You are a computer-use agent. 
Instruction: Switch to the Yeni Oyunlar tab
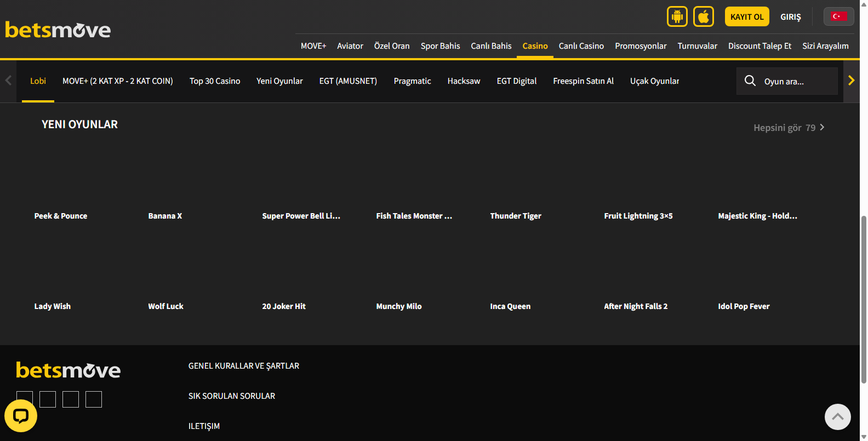pos(279,81)
